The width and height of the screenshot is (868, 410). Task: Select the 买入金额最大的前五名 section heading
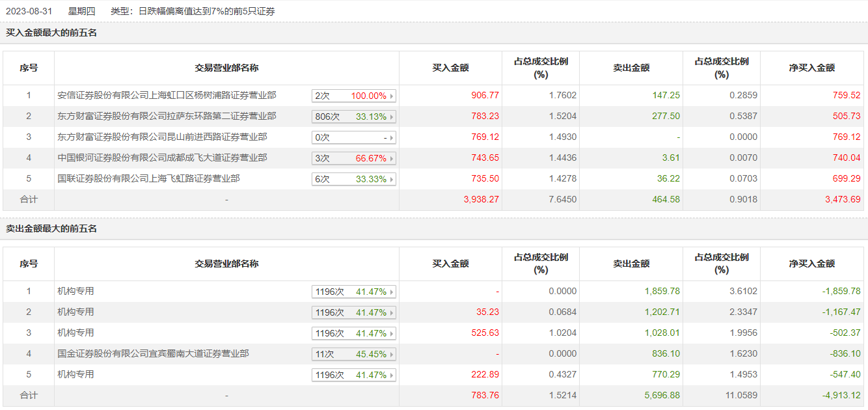coord(51,33)
